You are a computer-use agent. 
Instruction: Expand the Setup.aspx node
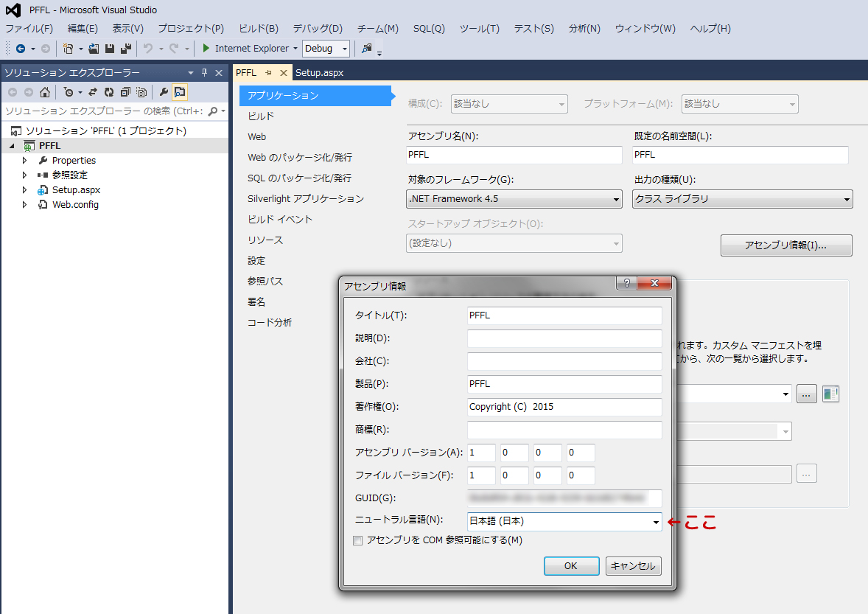tap(24, 190)
